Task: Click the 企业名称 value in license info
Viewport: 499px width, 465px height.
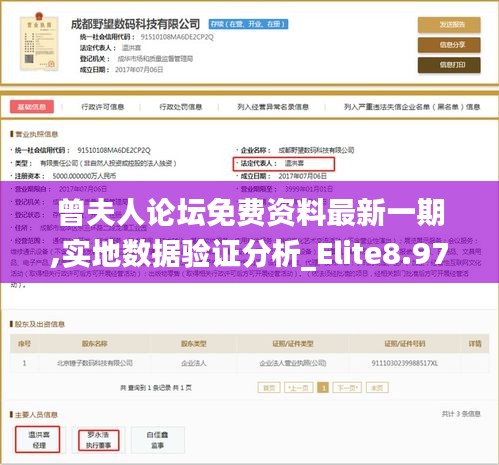Action: [316, 150]
